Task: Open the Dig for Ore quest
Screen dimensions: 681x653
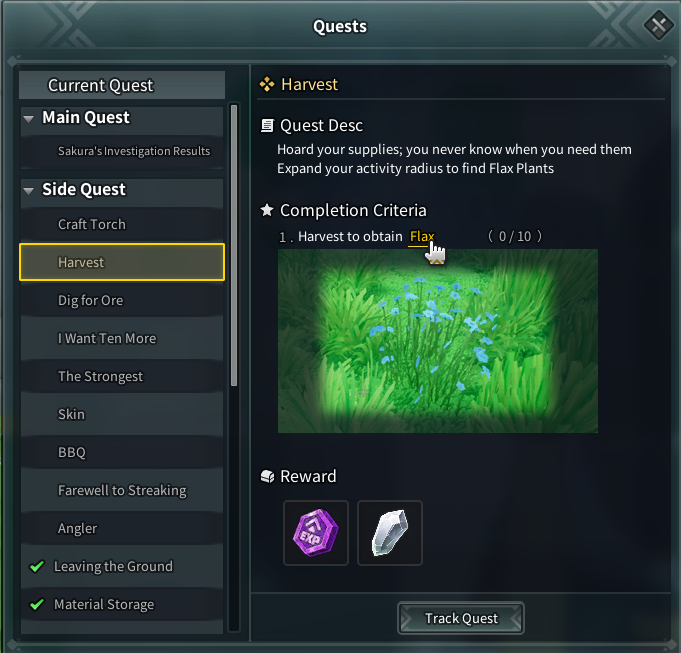Action: [91, 300]
